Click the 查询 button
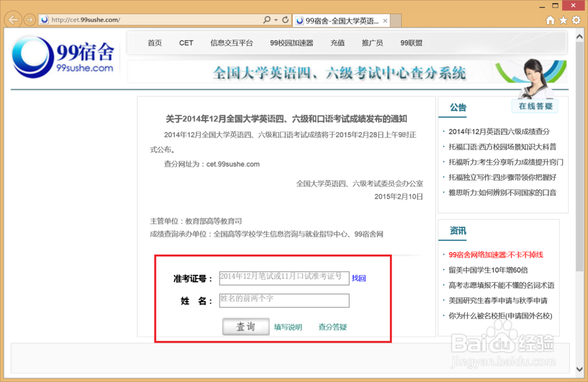This screenshot has width=588, height=382. coord(246,327)
